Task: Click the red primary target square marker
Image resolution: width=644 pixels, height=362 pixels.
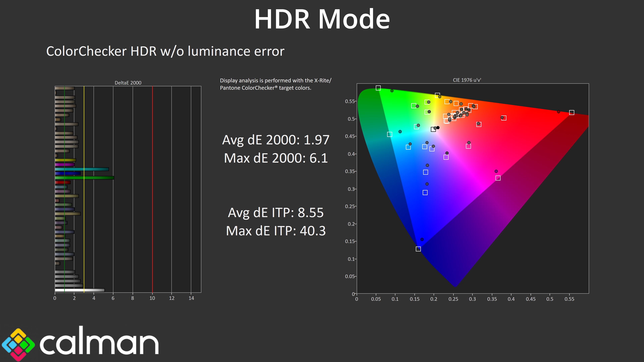Action: pos(572,113)
